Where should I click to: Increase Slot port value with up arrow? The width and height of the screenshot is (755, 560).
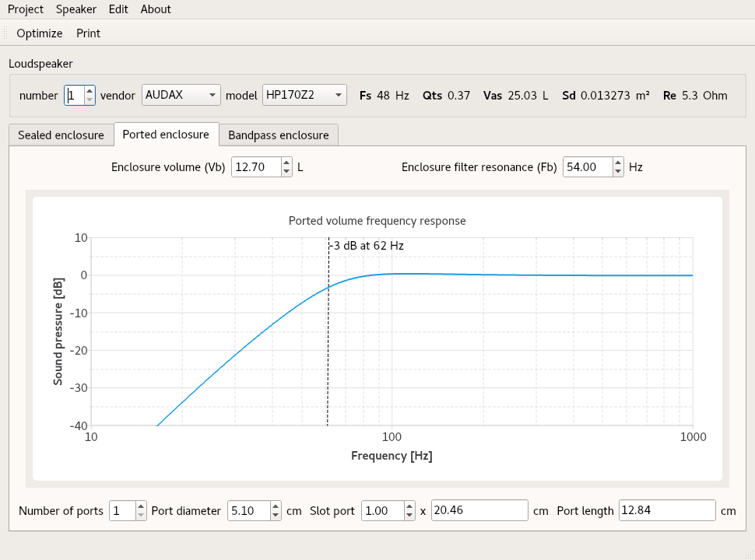pos(410,506)
